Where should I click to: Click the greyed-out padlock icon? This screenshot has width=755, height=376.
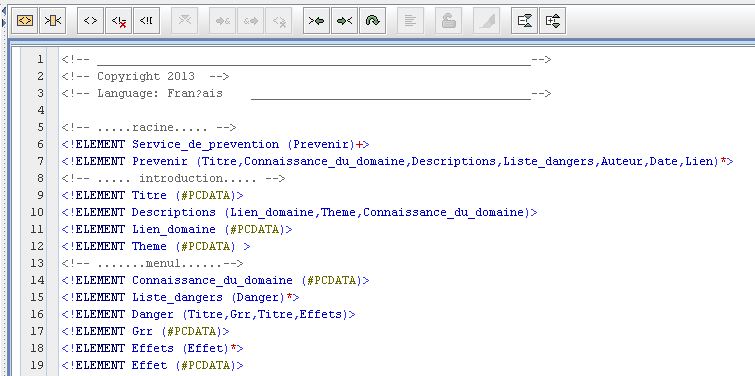(x=448, y=21)
